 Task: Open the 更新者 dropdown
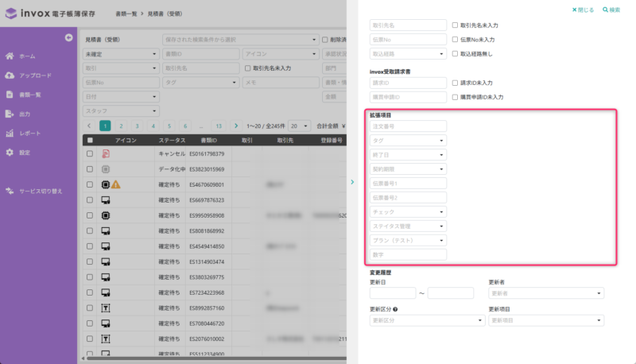pos(544,292)
